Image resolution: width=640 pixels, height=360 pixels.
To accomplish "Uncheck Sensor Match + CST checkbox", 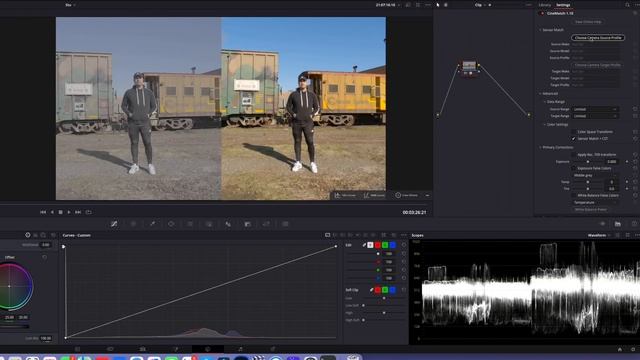I will pos(573,139).
